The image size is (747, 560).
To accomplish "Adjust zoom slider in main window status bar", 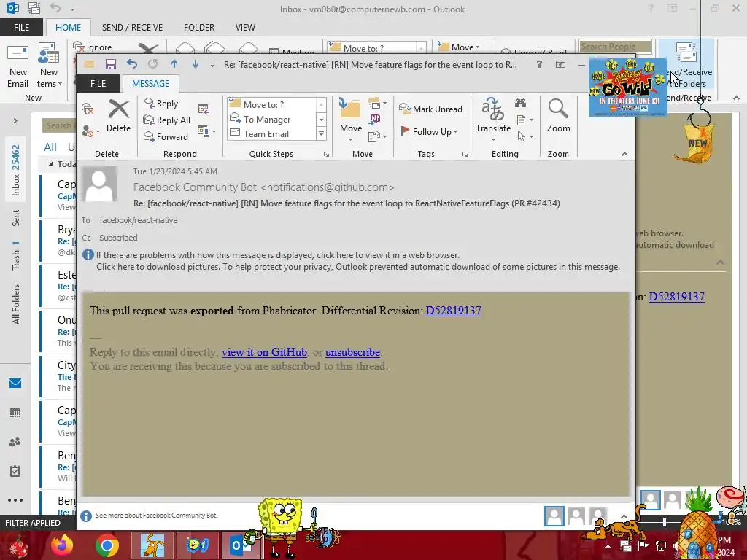I will [x=665, y=522].
